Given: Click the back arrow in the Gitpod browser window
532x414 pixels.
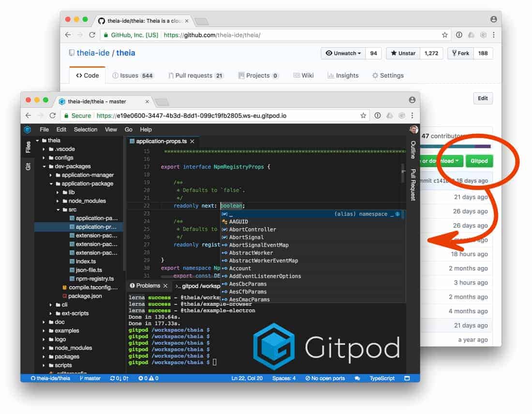Looking at the screenshot, I should [x=28, y=116].
